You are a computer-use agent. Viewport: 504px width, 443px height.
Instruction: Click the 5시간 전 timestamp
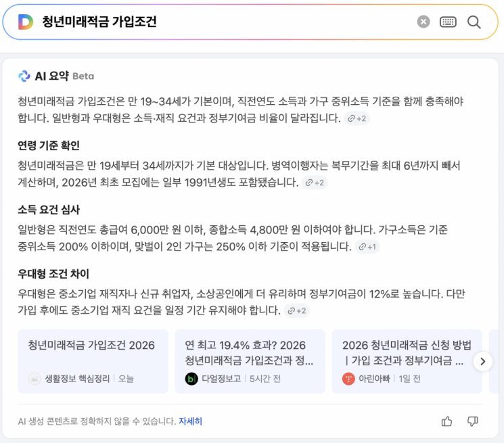point(265,379)
